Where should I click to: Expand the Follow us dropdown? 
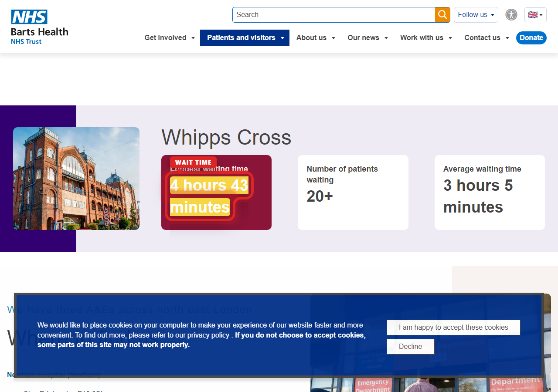tap(476, 15)
